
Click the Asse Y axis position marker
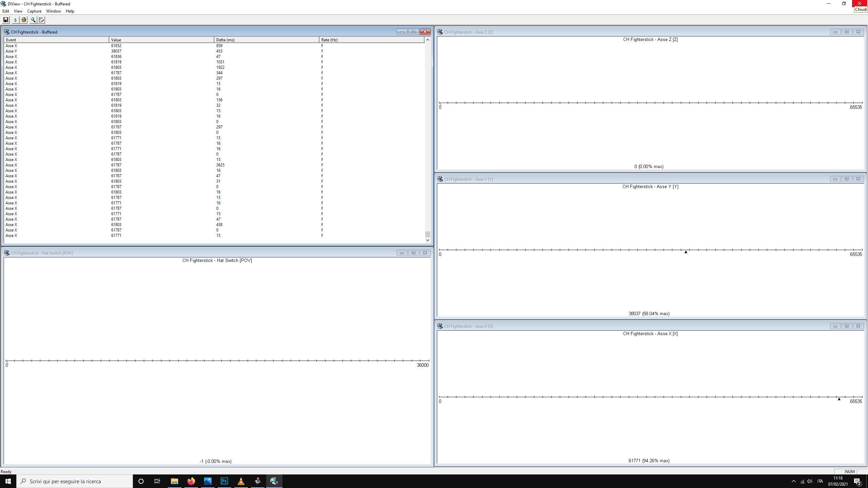686,252
